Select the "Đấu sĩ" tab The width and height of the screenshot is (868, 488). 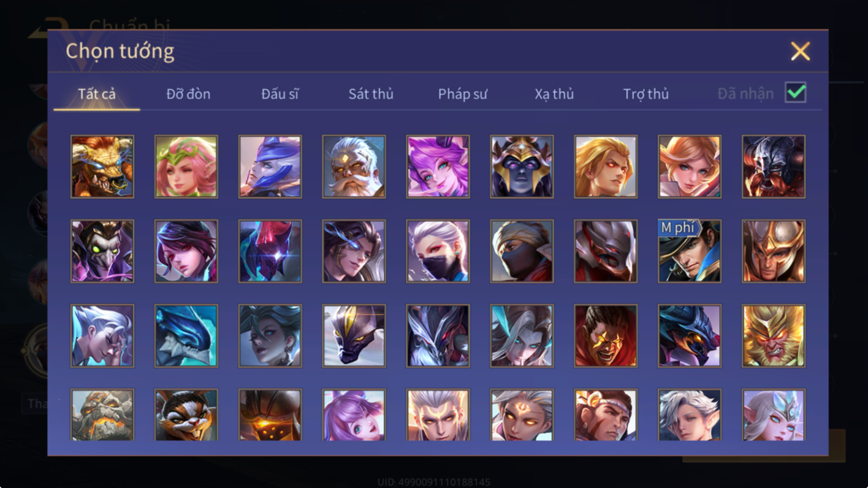280,94
